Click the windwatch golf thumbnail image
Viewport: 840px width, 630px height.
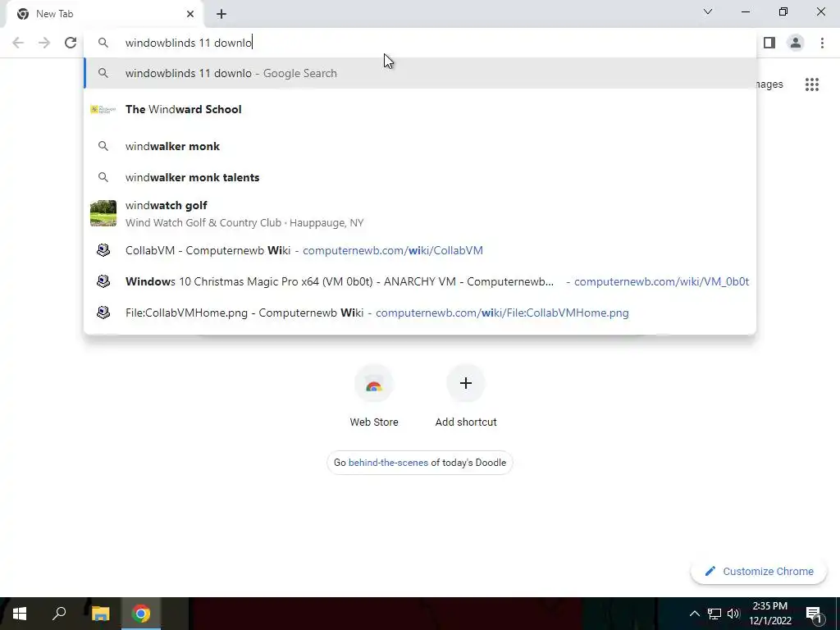103,213
